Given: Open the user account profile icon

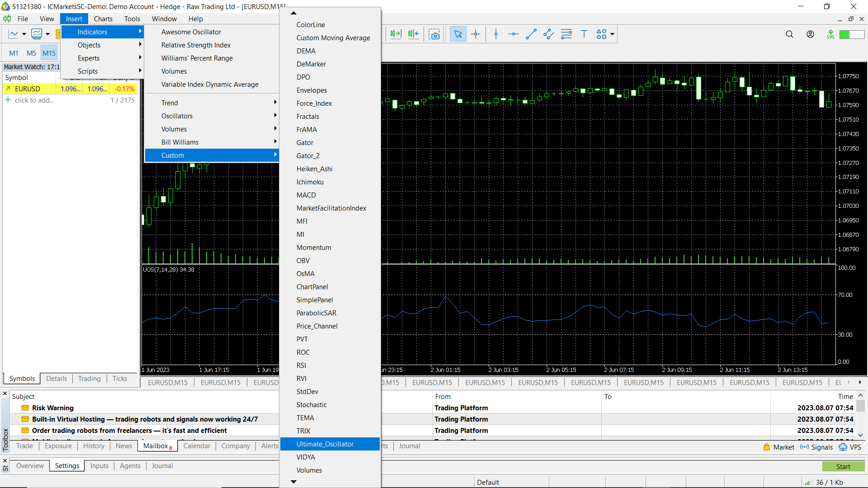Looking at the screenshot, I should click(x=810, y=34).
